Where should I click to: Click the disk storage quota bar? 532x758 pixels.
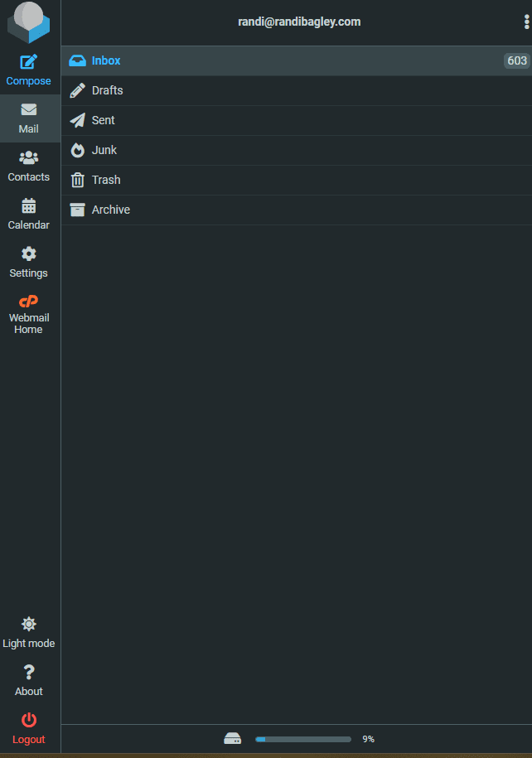pyautogui.click(x=302, y=739)
